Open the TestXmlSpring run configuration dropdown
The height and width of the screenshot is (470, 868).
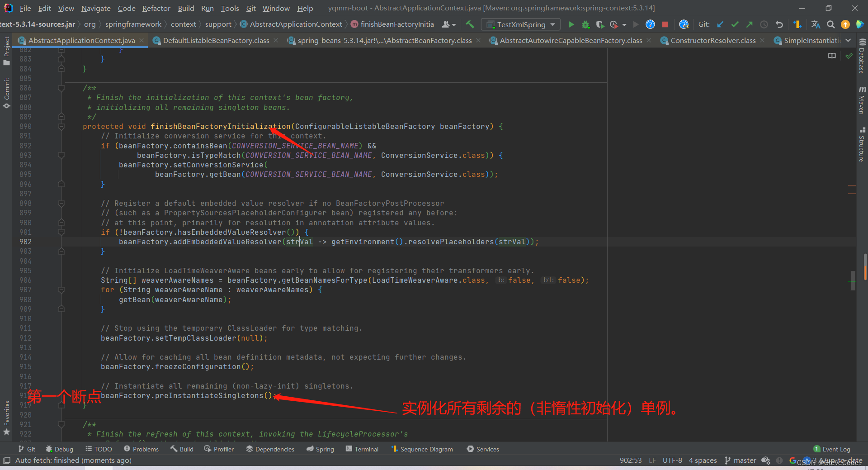click(x=521, y=24)
